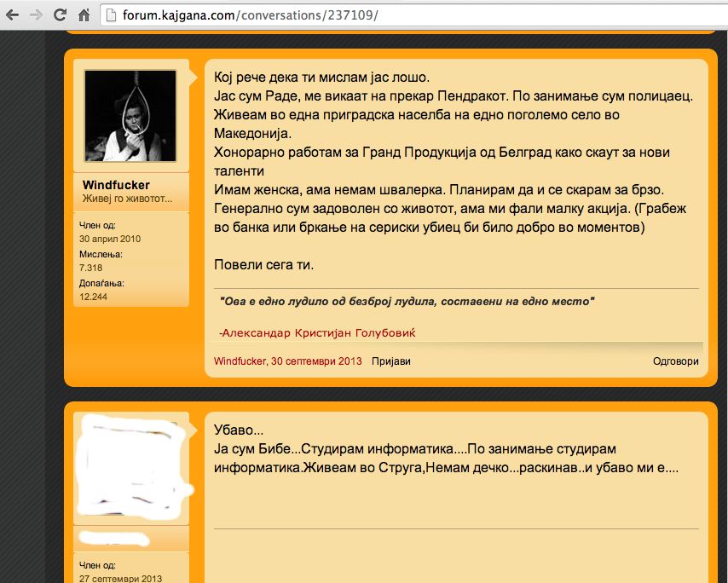Open Windfucker's username in the sidebar
The image size is (728, 583).
point(116,185)
